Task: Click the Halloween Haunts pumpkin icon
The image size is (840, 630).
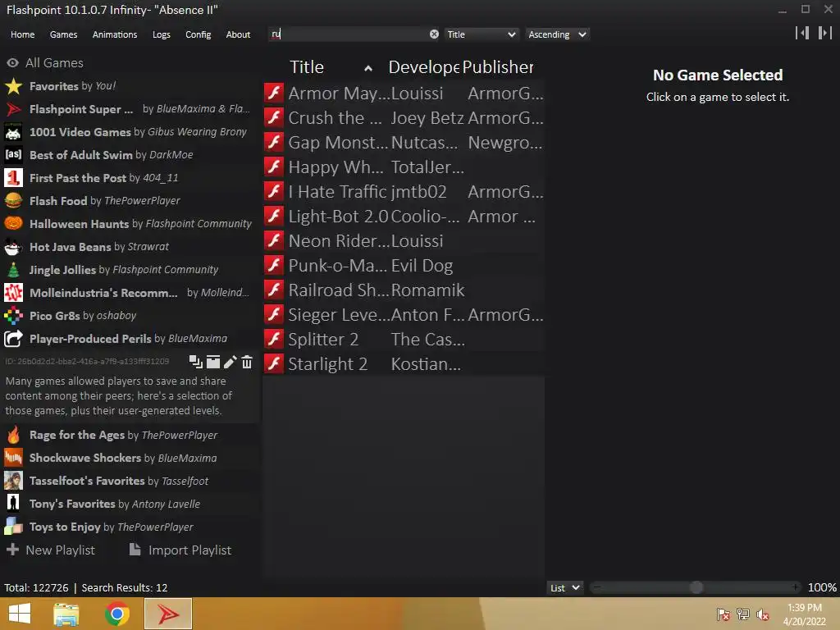Action: 13,224
